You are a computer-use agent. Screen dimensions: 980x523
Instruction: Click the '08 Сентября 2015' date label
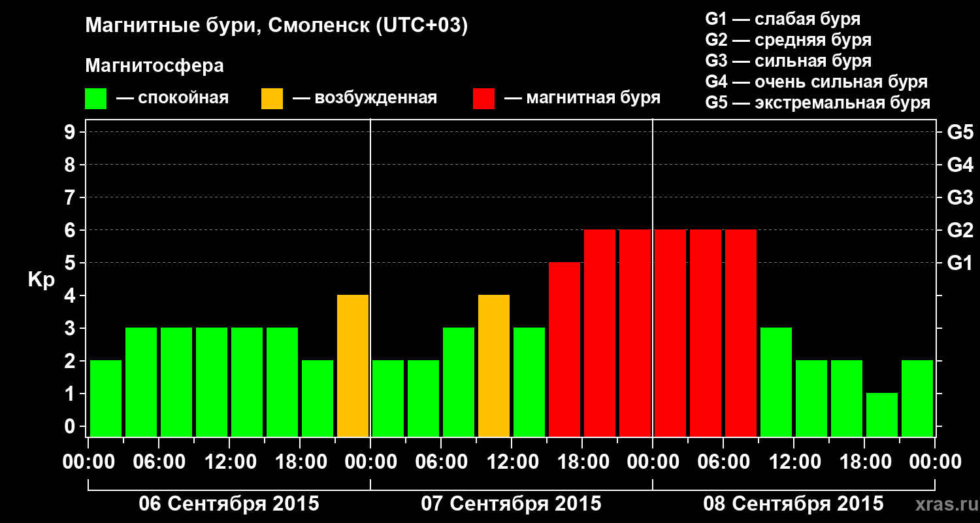tap(794, 504)
